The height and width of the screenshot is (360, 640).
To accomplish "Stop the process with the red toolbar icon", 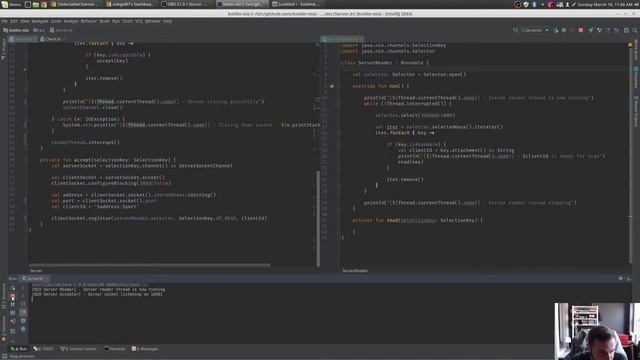I will [x=581, y=30].
